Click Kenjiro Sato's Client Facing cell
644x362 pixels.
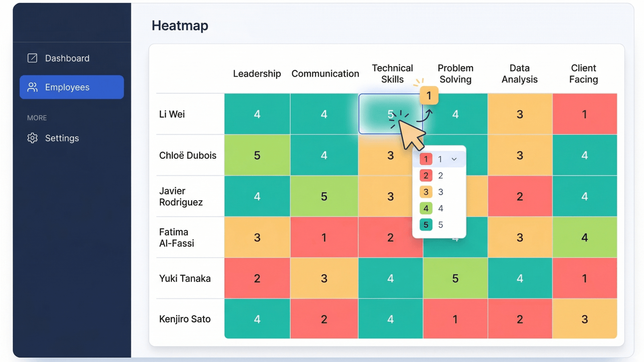click(585, 319)
